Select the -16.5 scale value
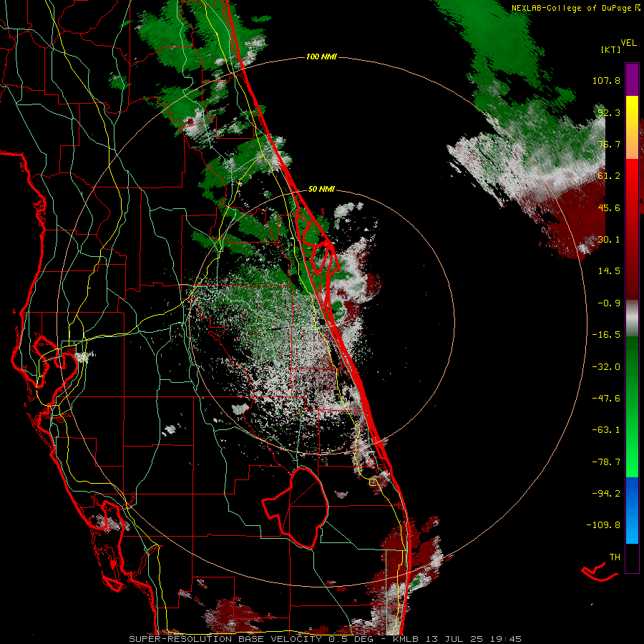644x644 pixels. coord(606,335)
